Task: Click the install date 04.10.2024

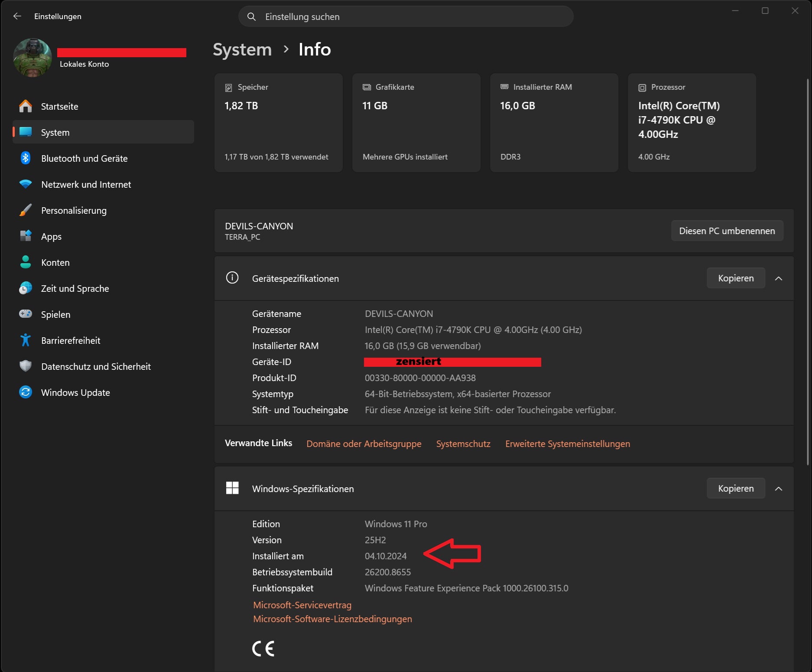Action: (x=386, y=556)
